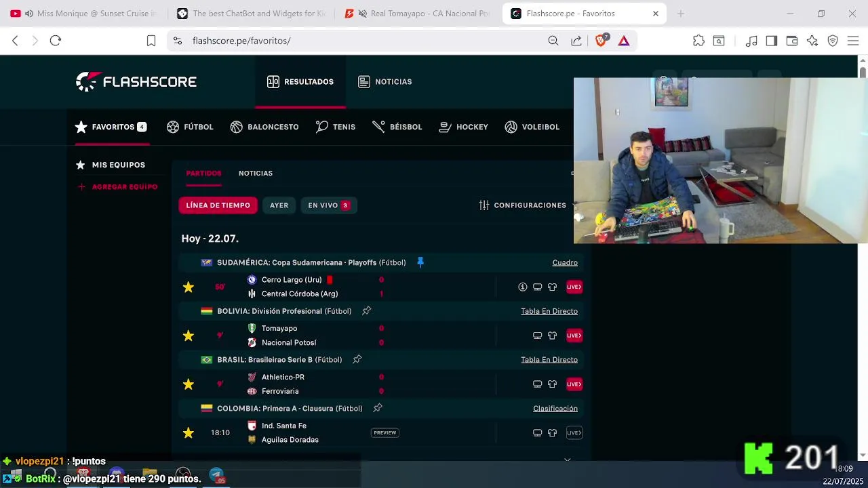Open the browser hamburger menu
This screenshot has width=868, height=488.
[x=853, y=41]
